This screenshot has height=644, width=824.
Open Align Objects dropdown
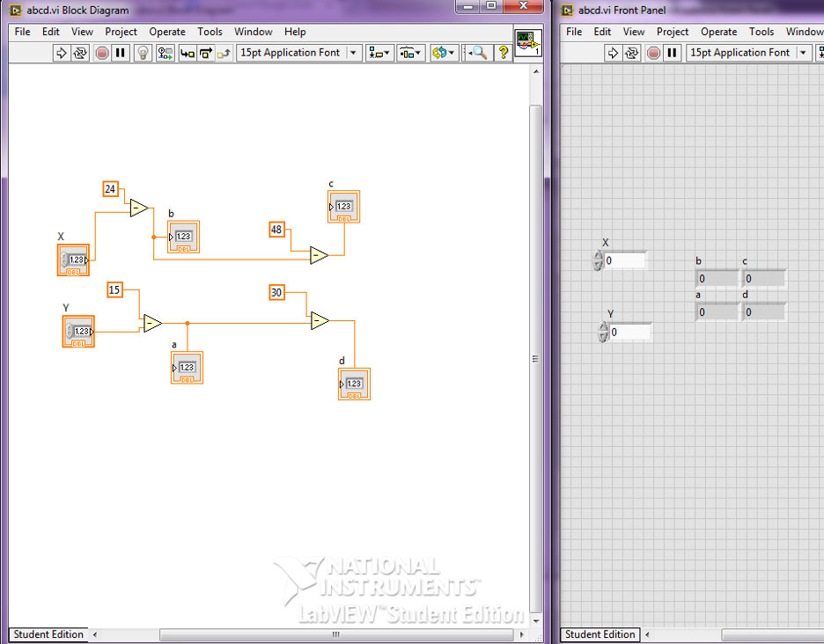coord(379,53)
